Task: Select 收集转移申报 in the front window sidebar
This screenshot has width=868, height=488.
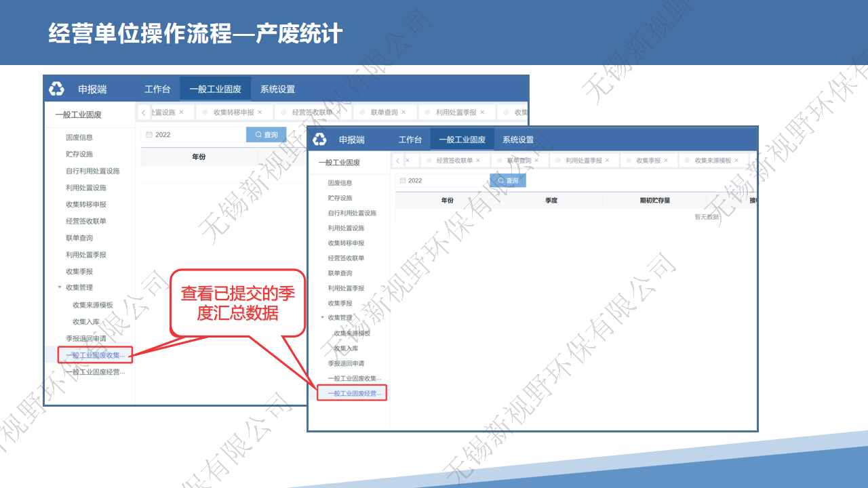Action: coord(347,243)
